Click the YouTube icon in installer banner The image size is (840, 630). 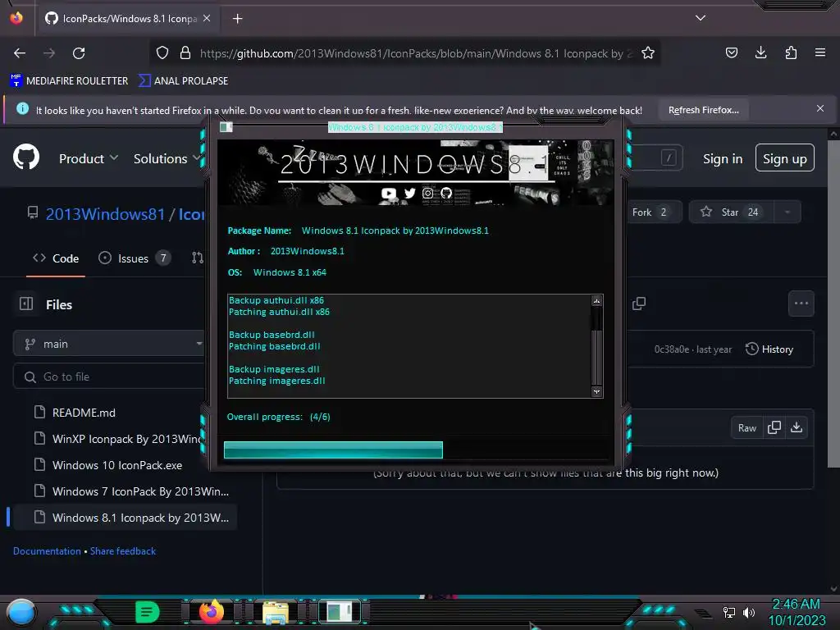[388, 193]
